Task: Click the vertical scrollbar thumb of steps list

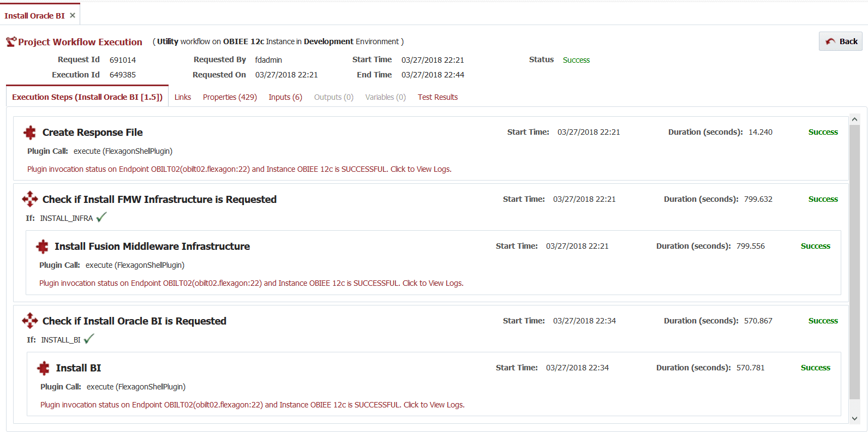Action: (x=855, y=262)
